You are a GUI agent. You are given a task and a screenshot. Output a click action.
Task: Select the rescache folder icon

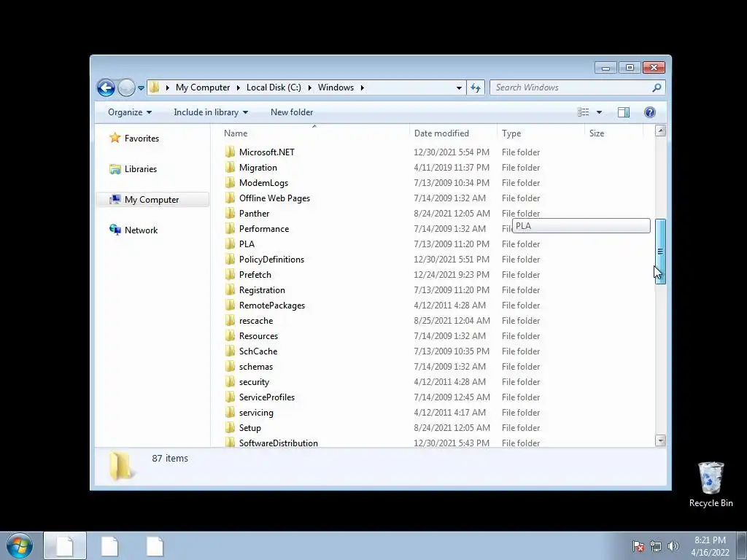point(230,321)
